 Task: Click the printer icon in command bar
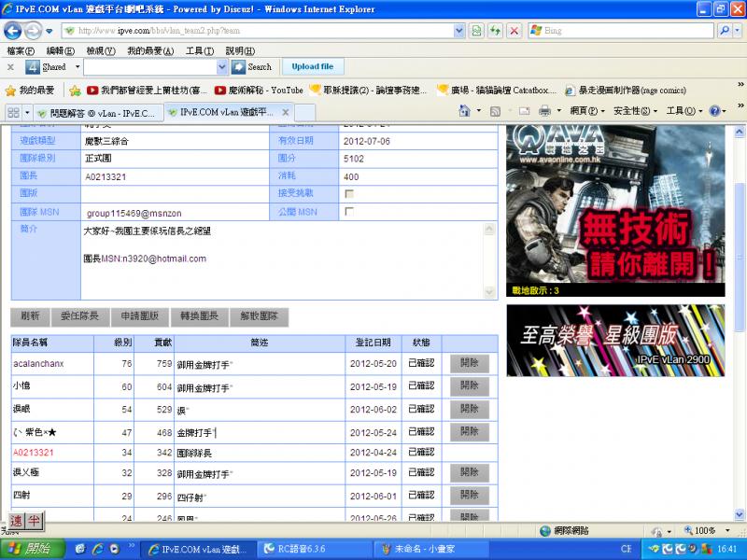pyautogui.click(x=544, y=111)
